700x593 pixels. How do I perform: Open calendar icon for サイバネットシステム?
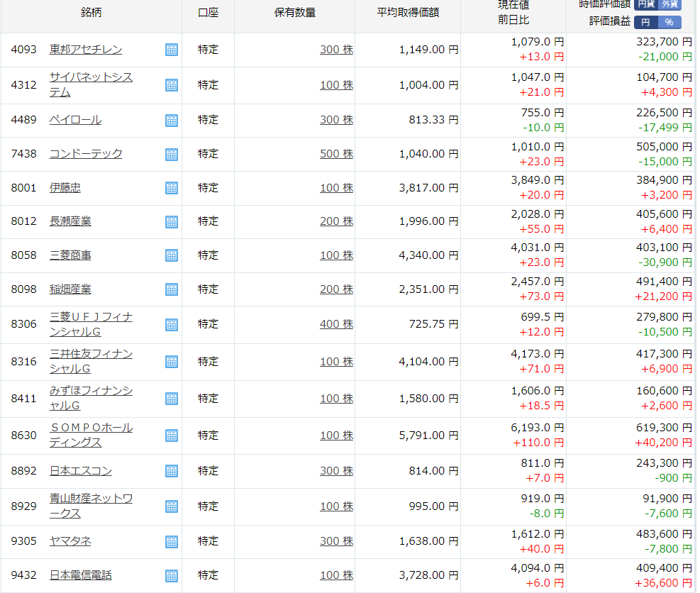pyautogui.click(x=172, y=85)
